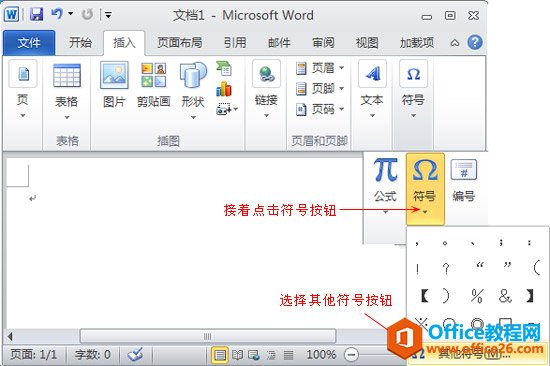Screen dimensions: 550x366
Task: Open the 链接 links dropdown
Action: tap(266, 89)
